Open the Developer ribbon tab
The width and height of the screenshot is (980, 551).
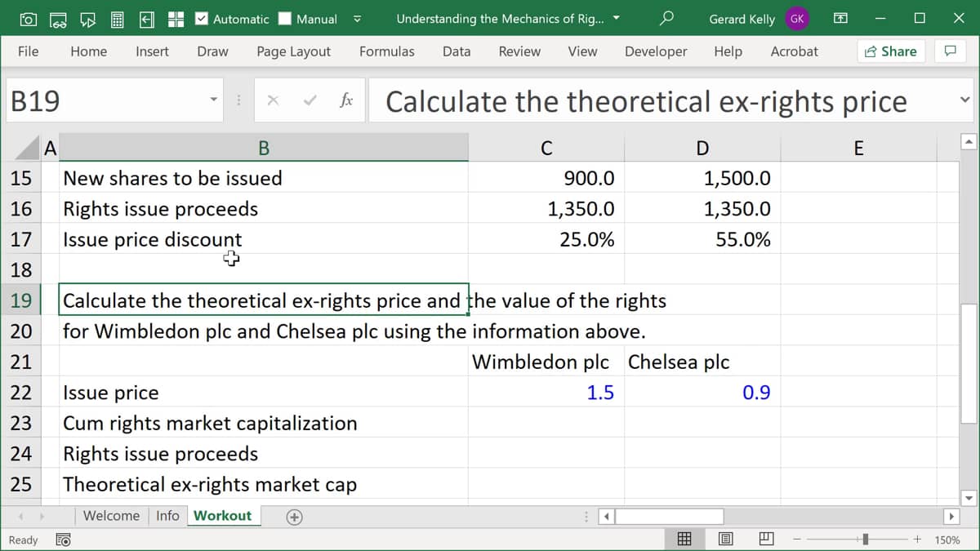click(656, 51)
